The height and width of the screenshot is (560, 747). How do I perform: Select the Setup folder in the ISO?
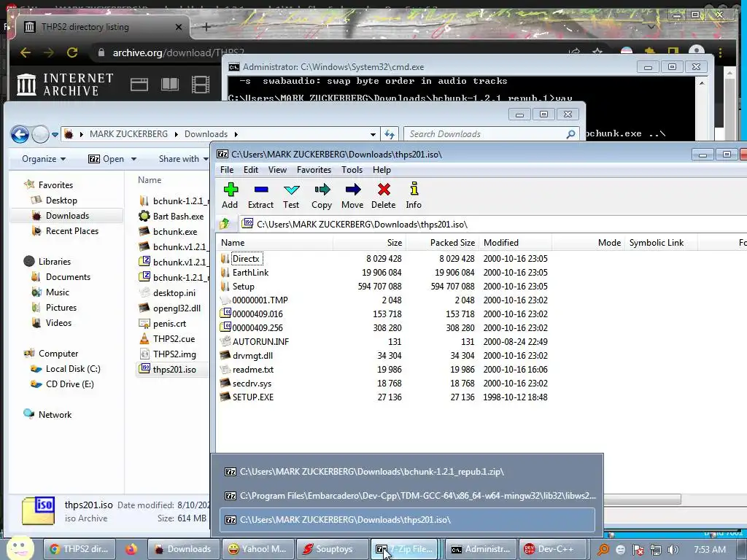tap(243, 286)
